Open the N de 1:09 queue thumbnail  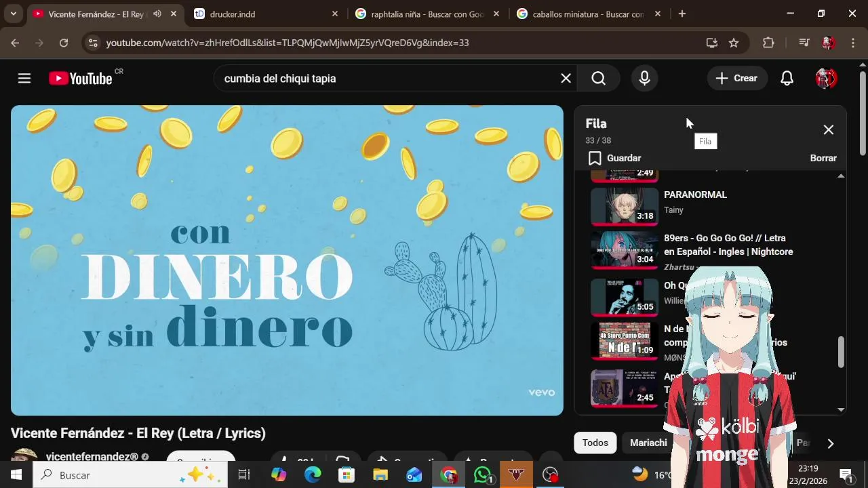624,341
